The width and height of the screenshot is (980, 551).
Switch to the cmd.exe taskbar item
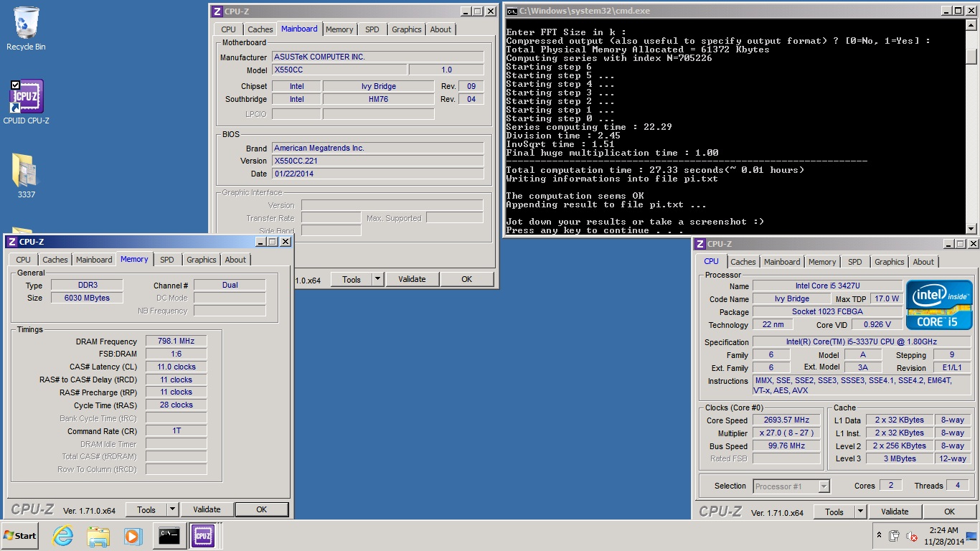pyautogui.click(x=169, y=536)
